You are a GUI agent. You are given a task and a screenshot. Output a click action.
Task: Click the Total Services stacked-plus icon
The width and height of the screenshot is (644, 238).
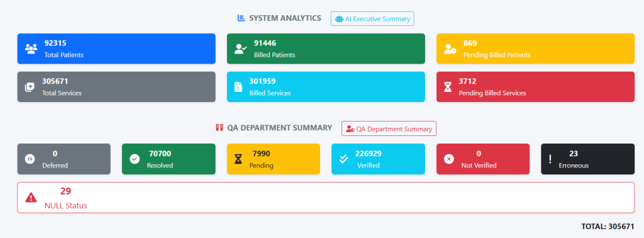(30, 87)
